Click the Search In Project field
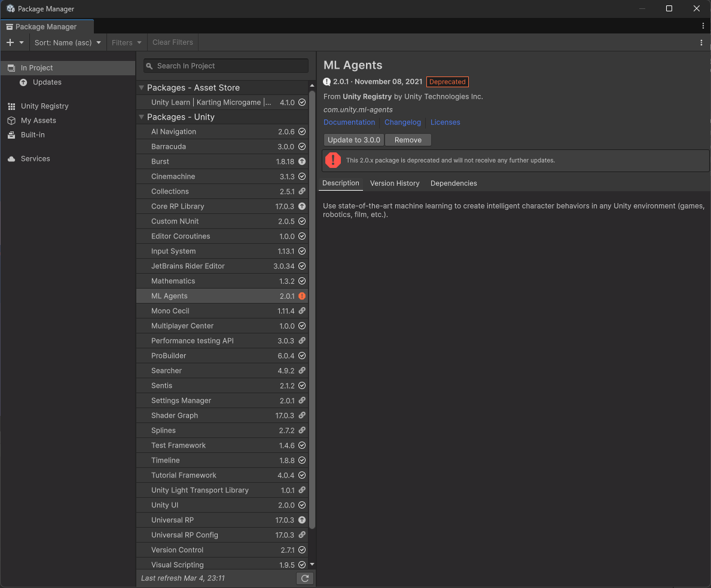This screenshot has width=711, height=588. tap(226, 66)
